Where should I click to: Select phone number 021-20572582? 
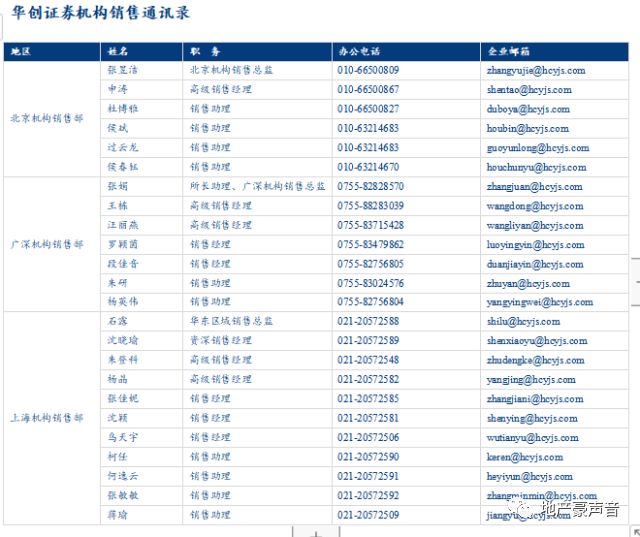coord(368,379)
